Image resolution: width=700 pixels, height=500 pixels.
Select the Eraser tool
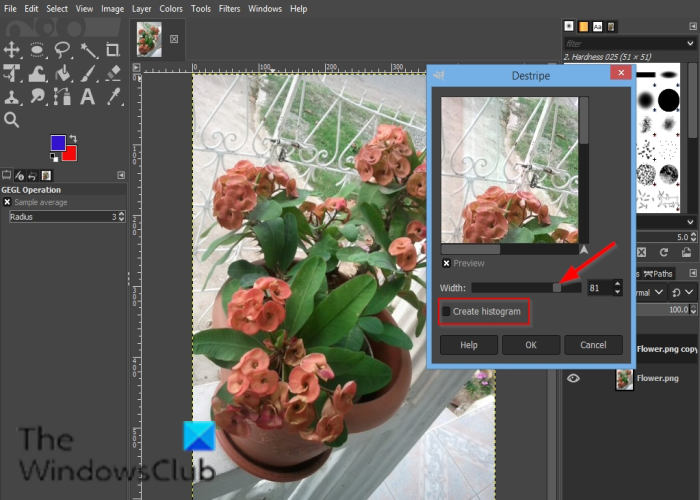pyautogui.click(x=113, y=73)
